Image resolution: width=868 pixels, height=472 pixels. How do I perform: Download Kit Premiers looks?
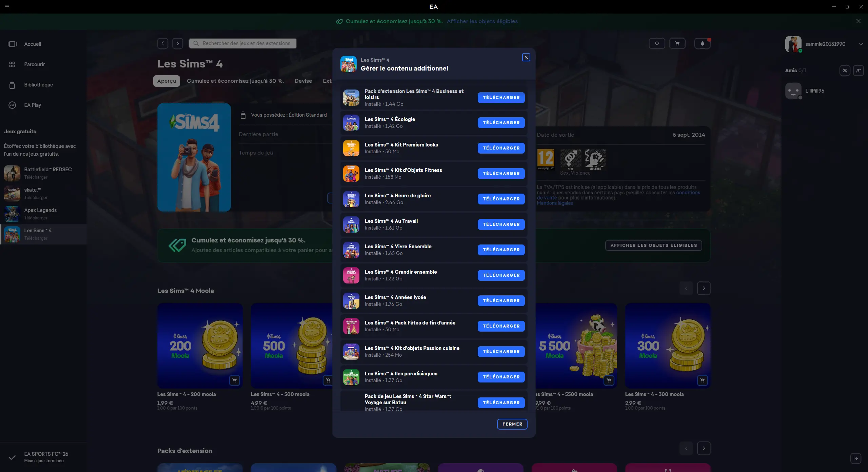tap(501, 148)
